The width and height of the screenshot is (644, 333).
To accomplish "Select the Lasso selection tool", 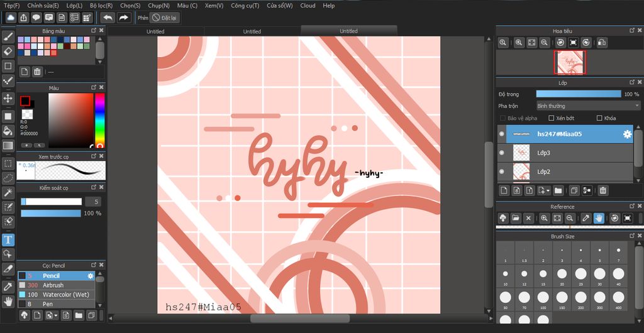I will [x=8, y=178].
